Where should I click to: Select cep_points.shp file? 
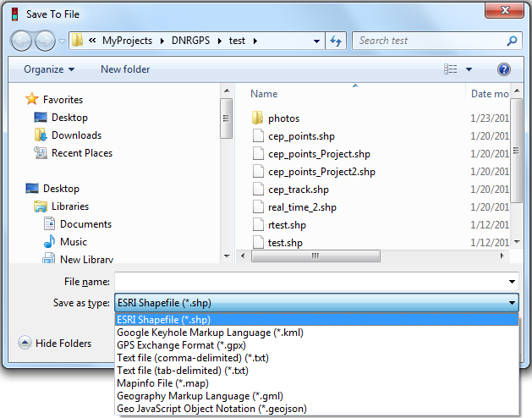[x=293, y=136]
